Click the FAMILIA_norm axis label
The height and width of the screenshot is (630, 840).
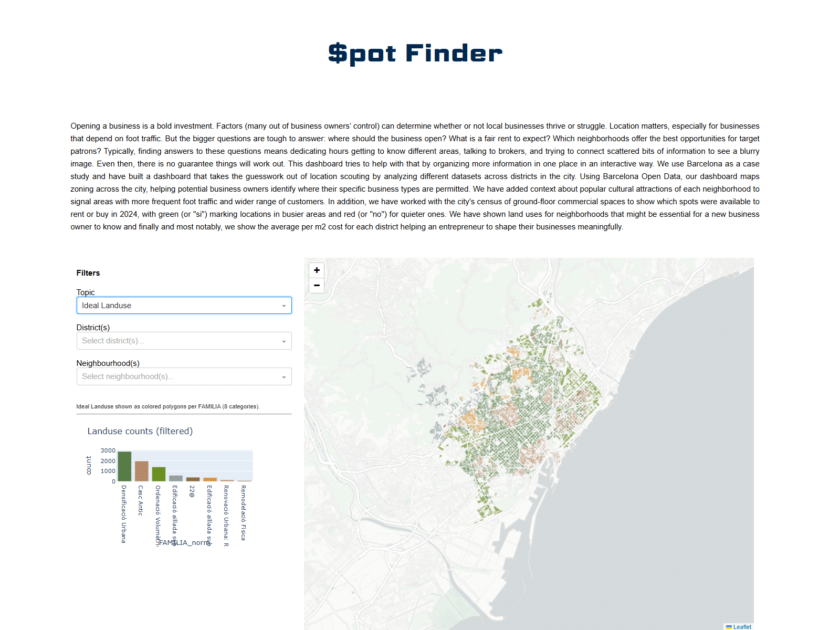click(184, 543)
